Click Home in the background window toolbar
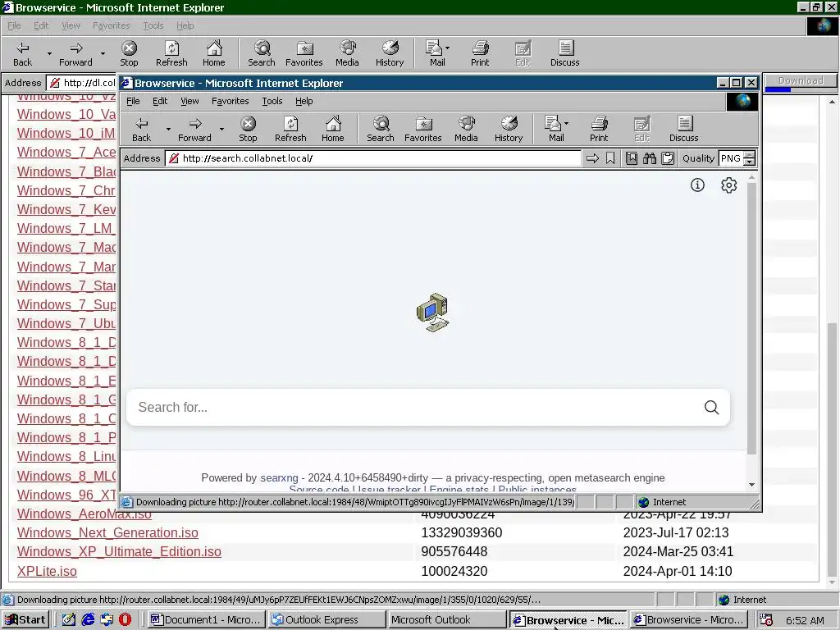840x630 pixels. click(x=214, y=53)
